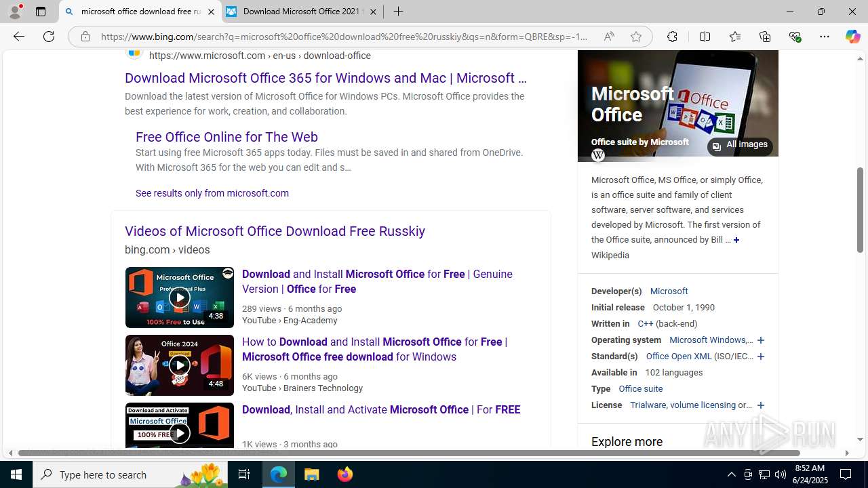This screenshot has height=488, width=868.
Task: Open the volume control in system tray
Action: (x=781, y=474)
